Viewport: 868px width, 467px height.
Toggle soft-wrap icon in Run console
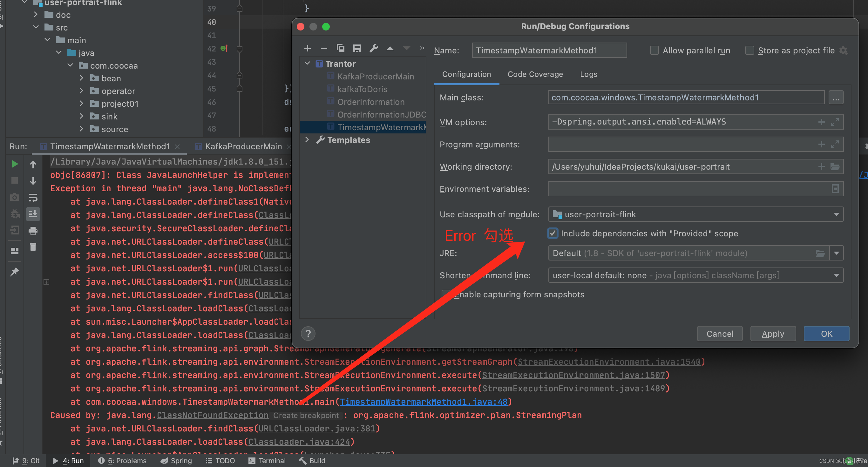coord(33,198)
